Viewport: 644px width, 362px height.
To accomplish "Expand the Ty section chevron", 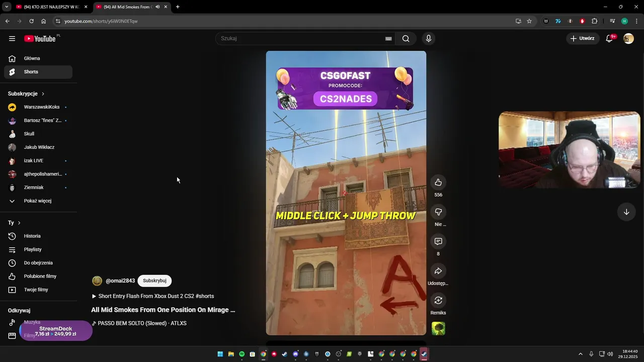I will pos(19,223).
